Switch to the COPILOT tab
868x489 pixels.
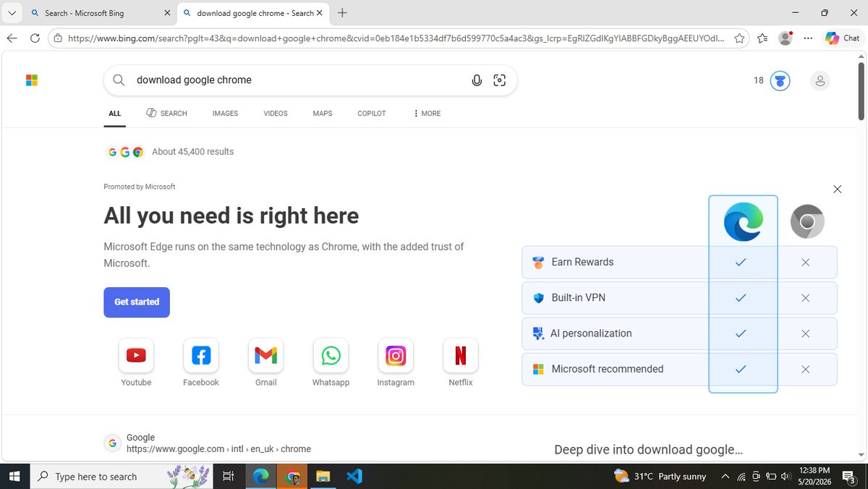coord(372,114)
